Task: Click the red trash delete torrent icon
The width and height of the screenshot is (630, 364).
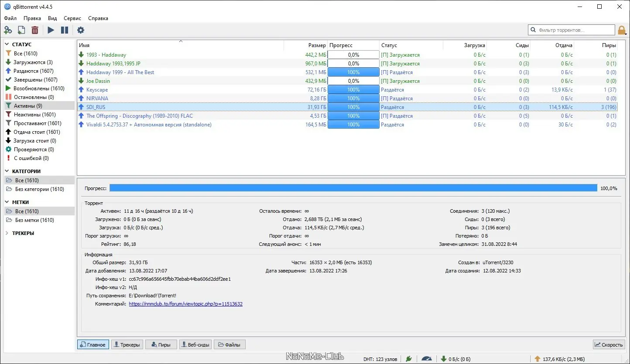Action: tap(35, 30)
